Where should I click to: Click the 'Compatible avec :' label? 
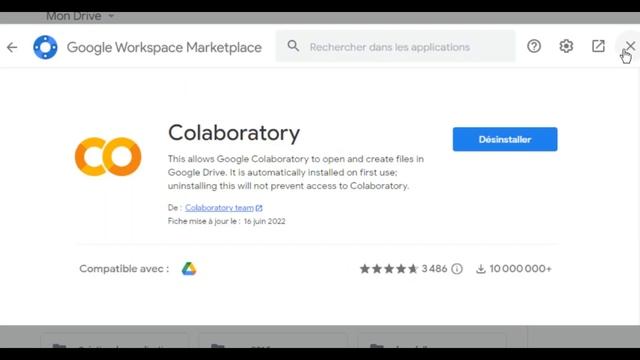[124, 269]
